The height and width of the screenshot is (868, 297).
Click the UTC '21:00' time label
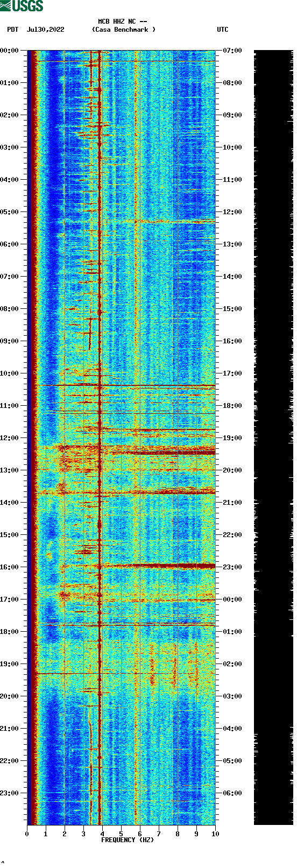click(232, 503)
